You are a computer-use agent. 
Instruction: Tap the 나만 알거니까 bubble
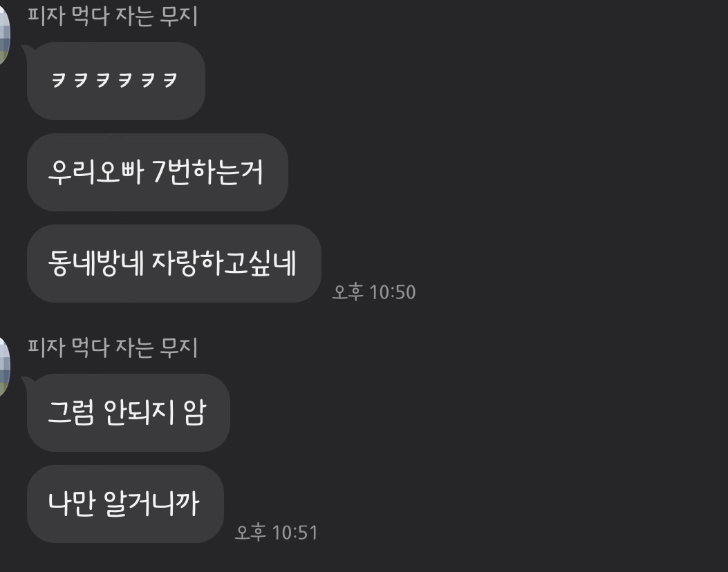pos(125,504)
